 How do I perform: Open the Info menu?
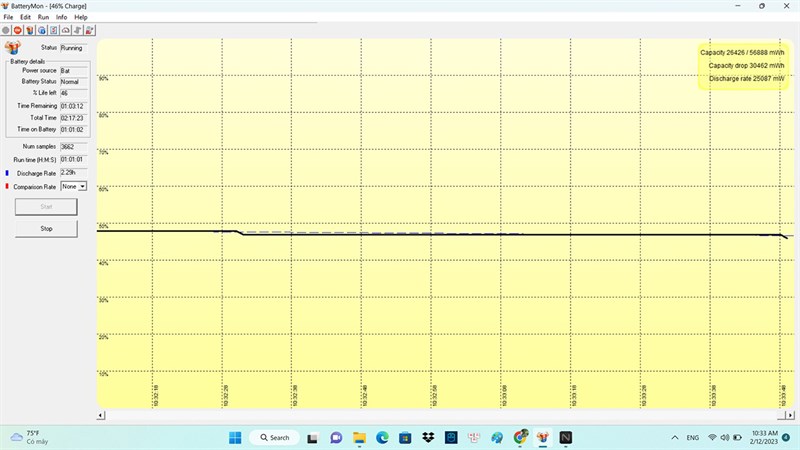click(62, 17)
